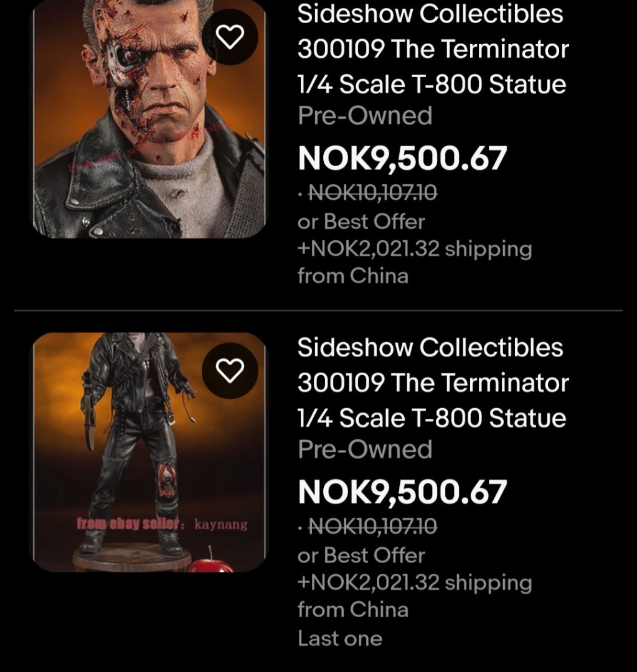Click "from China" on the face close-up listing
This screenshot has height=672, width=637.
[x=352, y=276]
